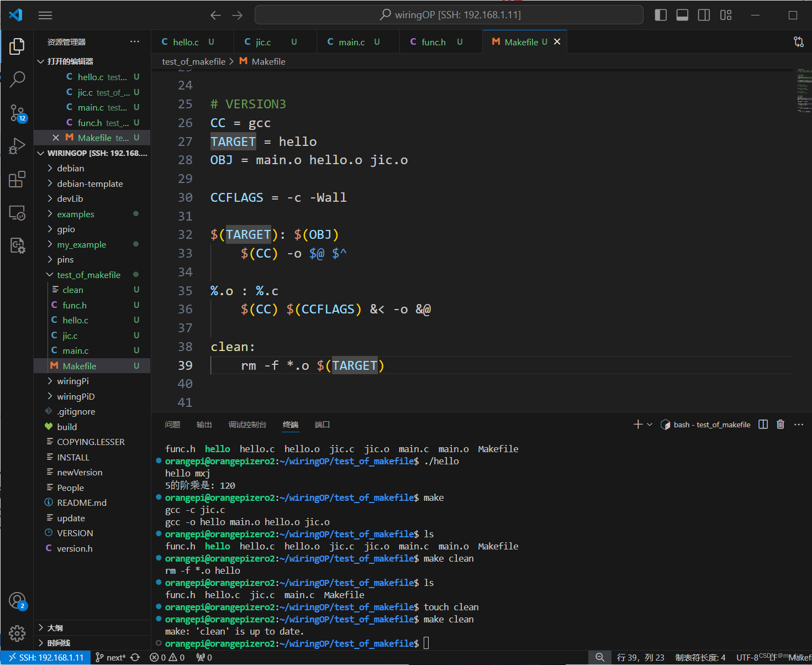
Task: Click the sync changes icon in status bar
Action: (135, 657)
